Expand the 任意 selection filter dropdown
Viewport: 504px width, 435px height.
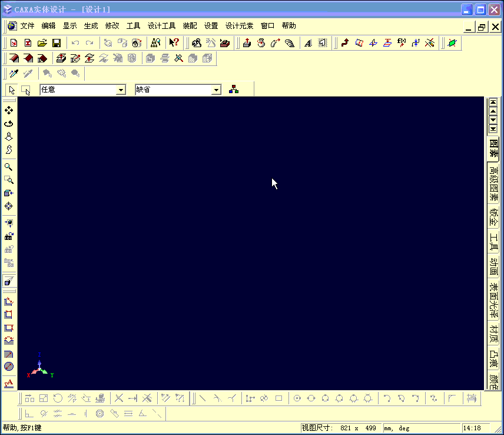tap(121, 90)
